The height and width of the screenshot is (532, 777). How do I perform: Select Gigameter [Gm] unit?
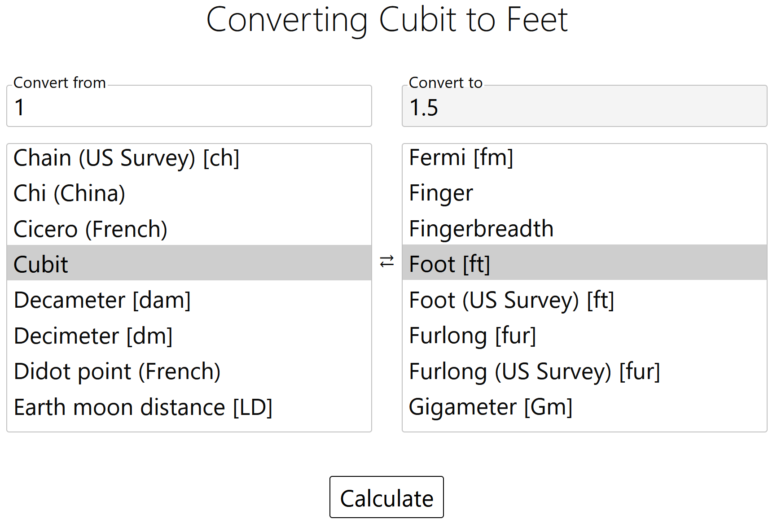584,407
